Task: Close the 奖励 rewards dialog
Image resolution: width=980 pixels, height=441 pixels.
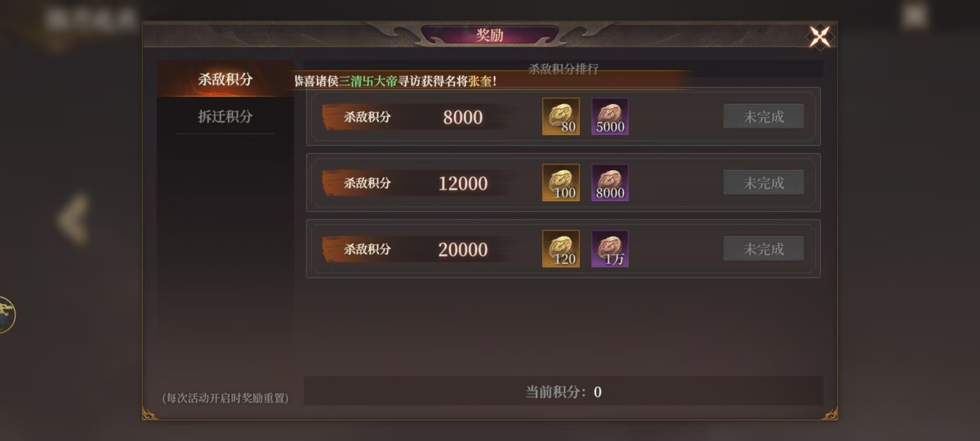Action: [x=820, y=37]
